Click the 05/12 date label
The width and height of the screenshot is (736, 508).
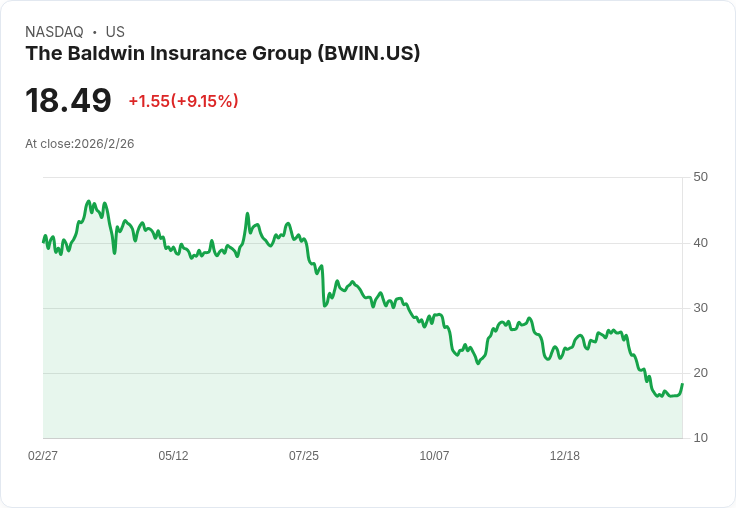[x=173, y=455]
